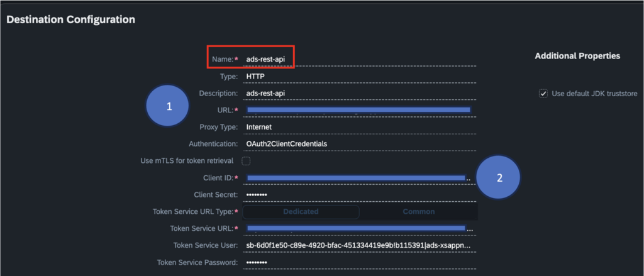Click into the Description input field
This screenshot has height=276, width=644.
(358, 92)
